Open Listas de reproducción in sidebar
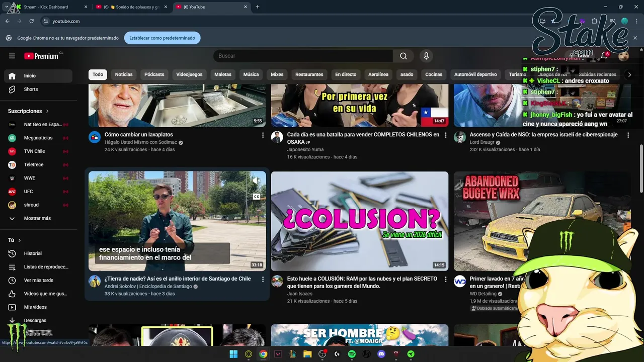Screen dimensions: 644x362 click(38, 267)
